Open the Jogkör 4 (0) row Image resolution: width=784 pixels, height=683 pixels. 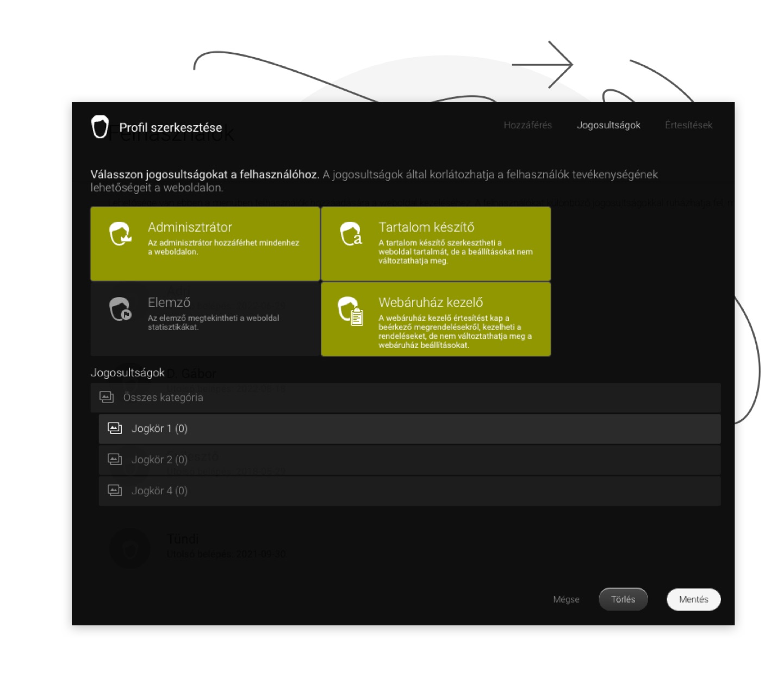(x=409, y=490)
